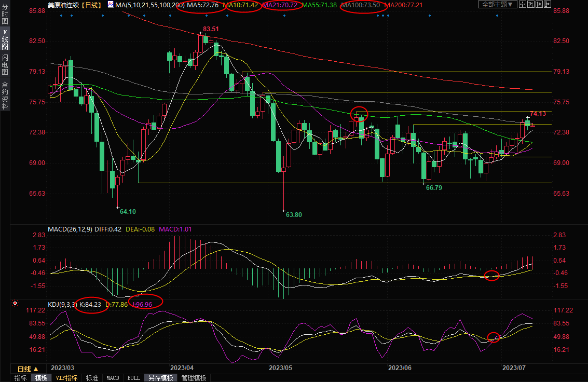Click the 另存模板 button

[160, 378]
